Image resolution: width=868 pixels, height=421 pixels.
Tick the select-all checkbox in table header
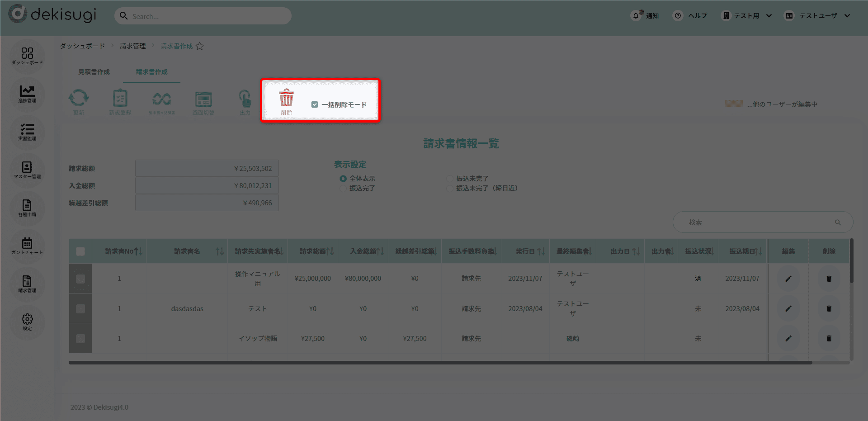[x=80, y=251]
